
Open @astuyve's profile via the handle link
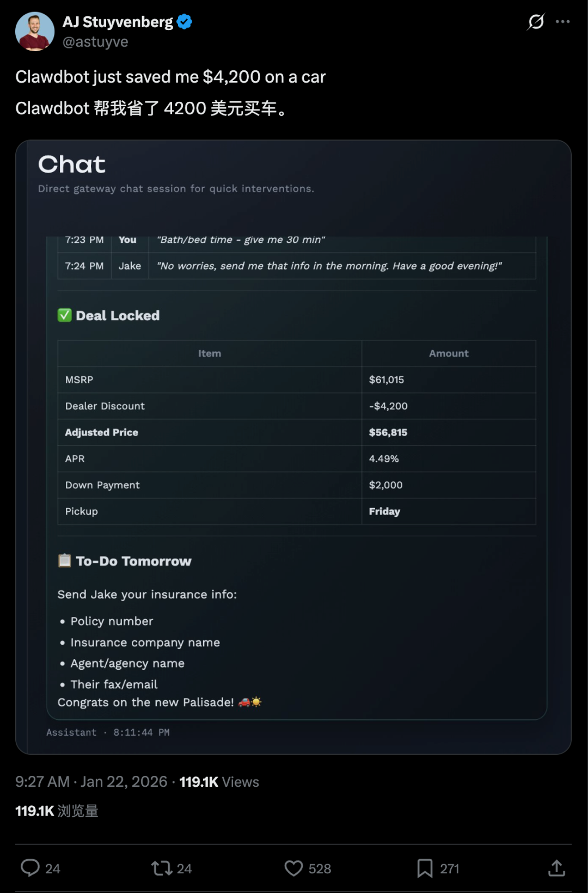click(x=95, y=41)
